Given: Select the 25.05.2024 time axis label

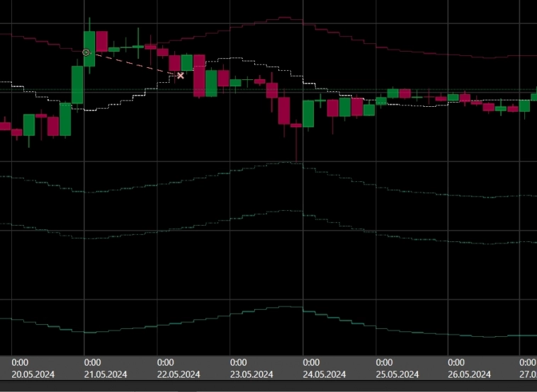Looking at the screenshot, I should pyautogui.click(x=398, y=374).
